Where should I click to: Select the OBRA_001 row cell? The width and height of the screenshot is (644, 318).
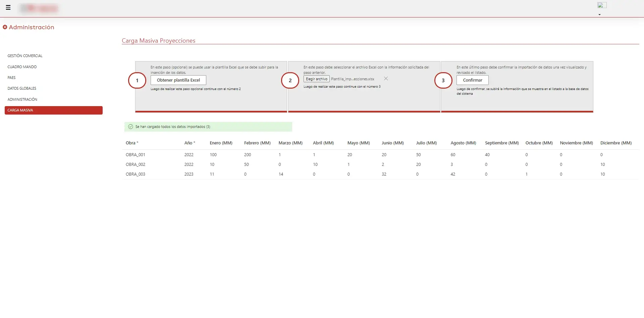click(136, 155)
